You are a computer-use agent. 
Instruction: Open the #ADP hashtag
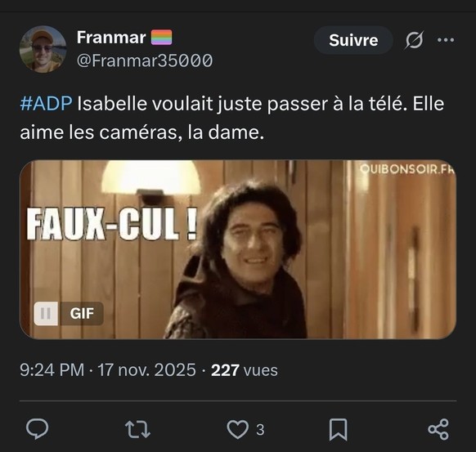pyautogui.click(x=46, y=104)
